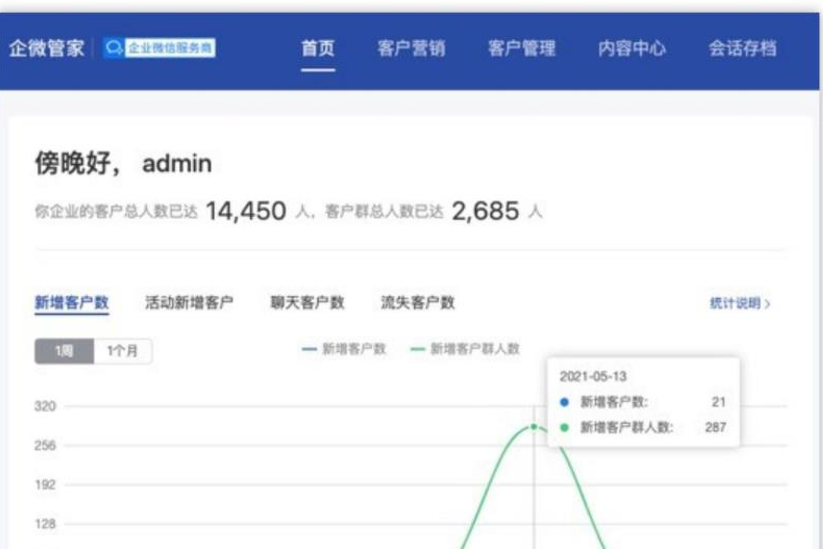Open 内容中心 from the header
The image size is (823, 549).
[631, 48]
